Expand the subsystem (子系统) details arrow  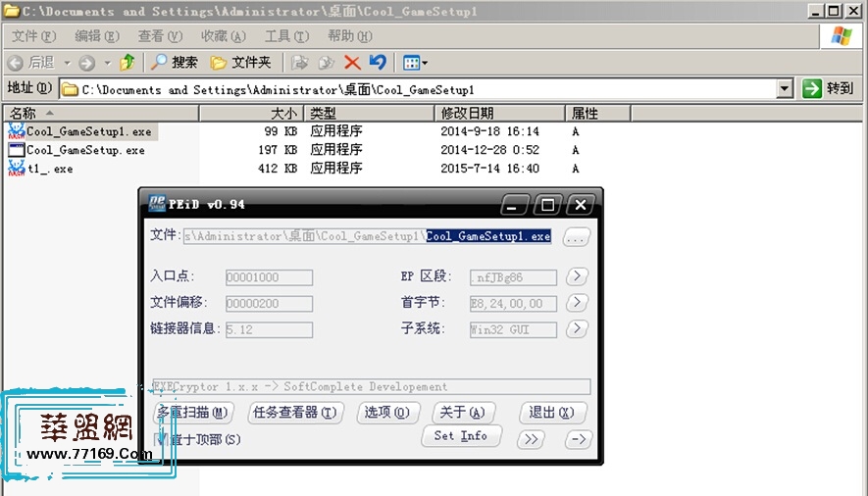click(578, 328)
